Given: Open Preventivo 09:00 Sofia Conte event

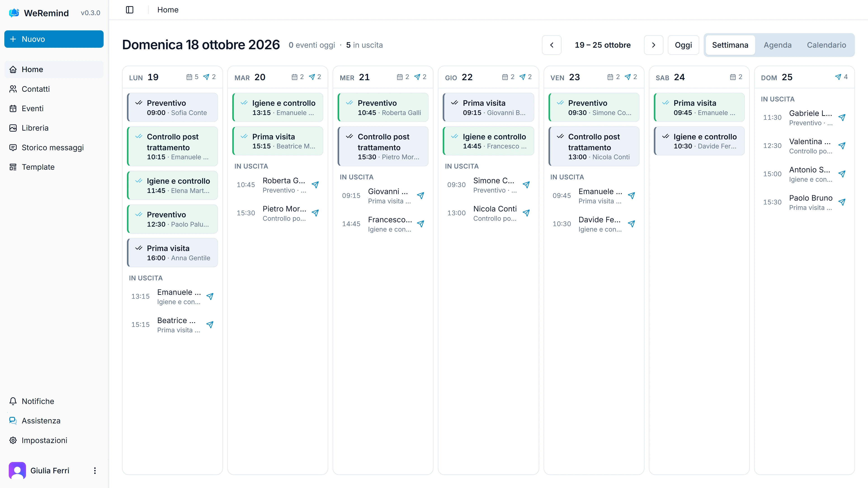Looking at the screenshot, I should click(172, 108).
